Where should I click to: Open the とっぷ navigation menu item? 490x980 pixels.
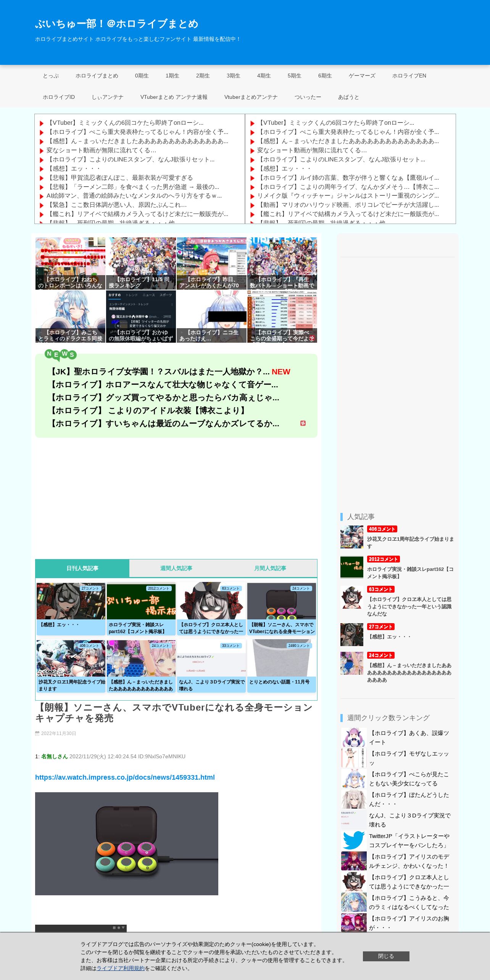coord(51,76)
